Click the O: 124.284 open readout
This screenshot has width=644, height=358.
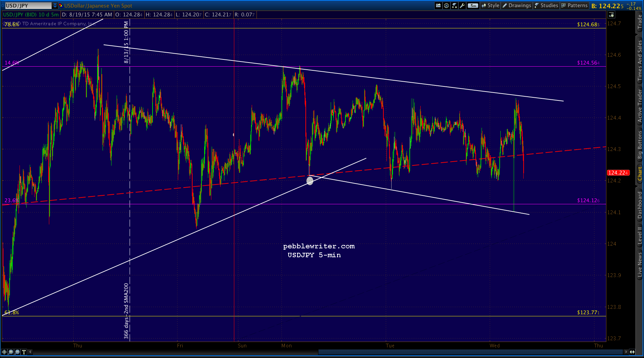point(129,15)
